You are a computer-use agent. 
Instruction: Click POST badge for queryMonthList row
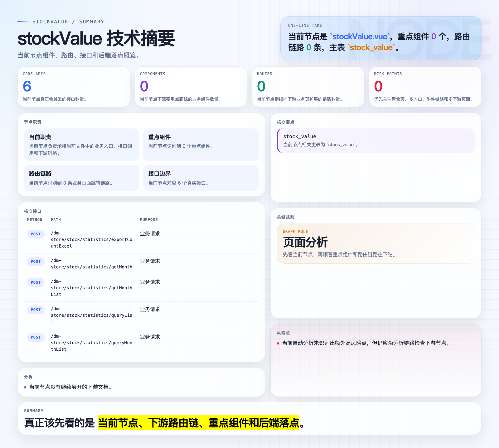pos(36,337)
